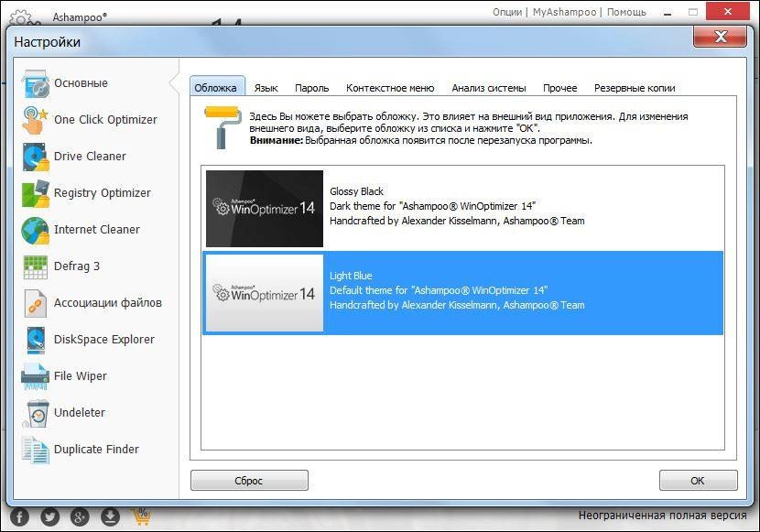Open the Facebook icon in bottom bar
The image size is (760, 532).
20,517
